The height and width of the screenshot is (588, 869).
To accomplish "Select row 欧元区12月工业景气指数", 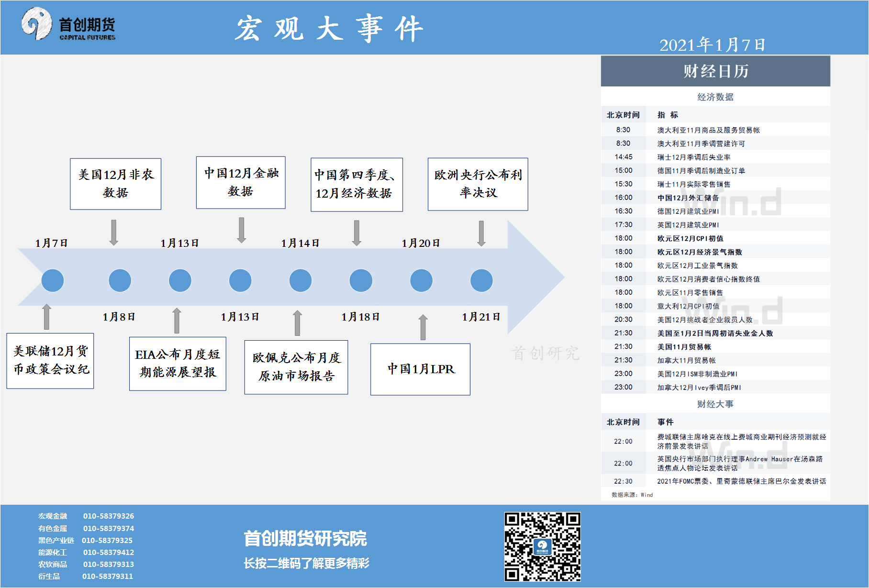I will (715, 266).
